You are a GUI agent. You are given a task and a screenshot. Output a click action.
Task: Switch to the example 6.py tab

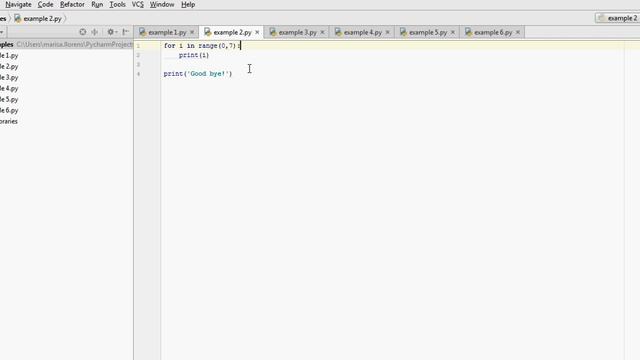[493, 32]
